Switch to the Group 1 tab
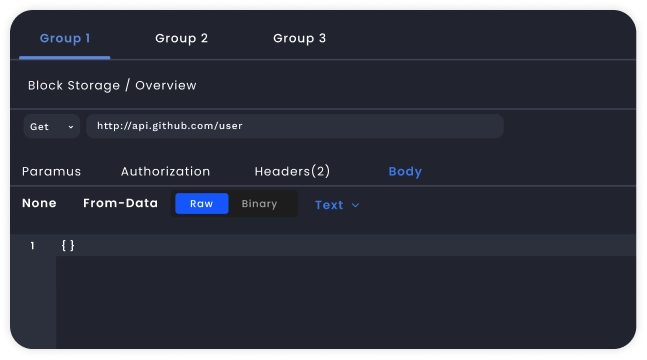This screenshot has width=647, height=360. 65,38
